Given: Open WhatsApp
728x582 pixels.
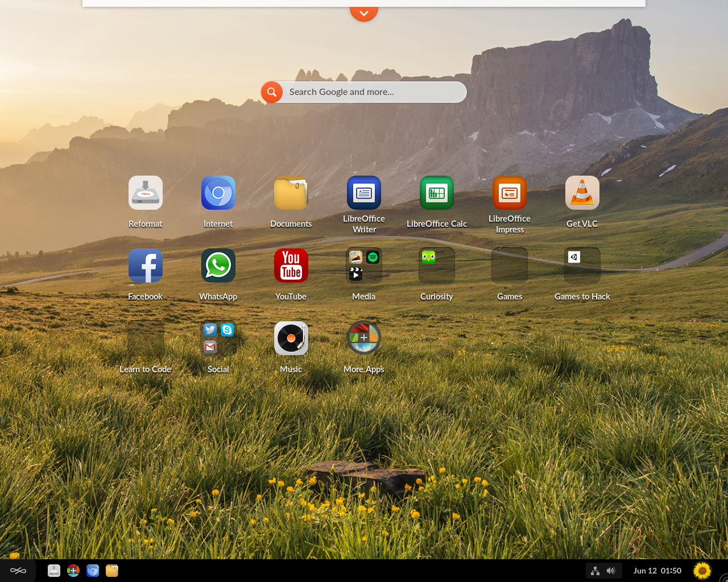Looking at the screenshot, I should pyautogui.click(x=218, y=265).
